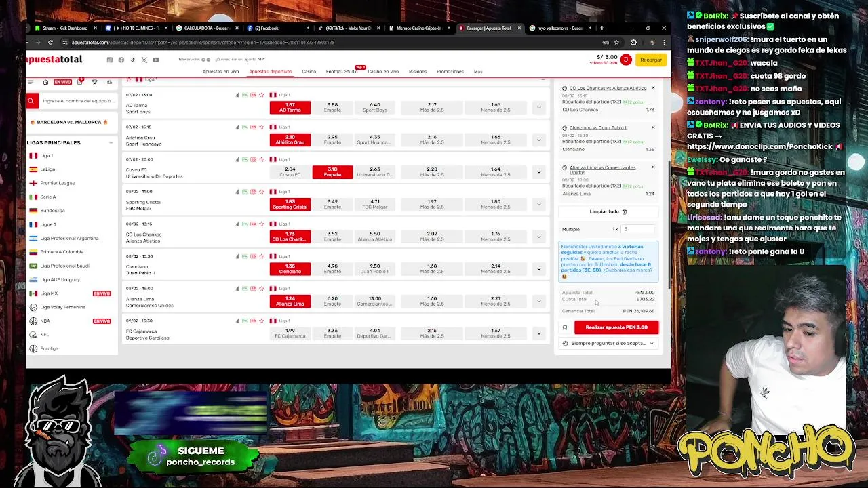The image size is (868, 488).
Task: Select FC Cajamarca odds 1.99
Action: [290, 333]
